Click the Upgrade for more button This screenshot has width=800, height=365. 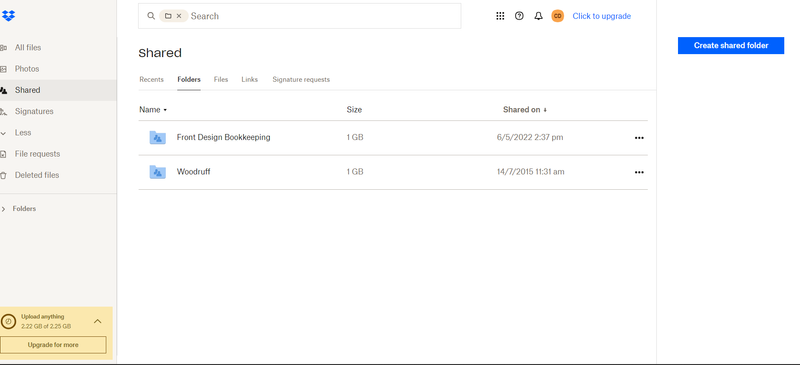(x=53, y=345)
